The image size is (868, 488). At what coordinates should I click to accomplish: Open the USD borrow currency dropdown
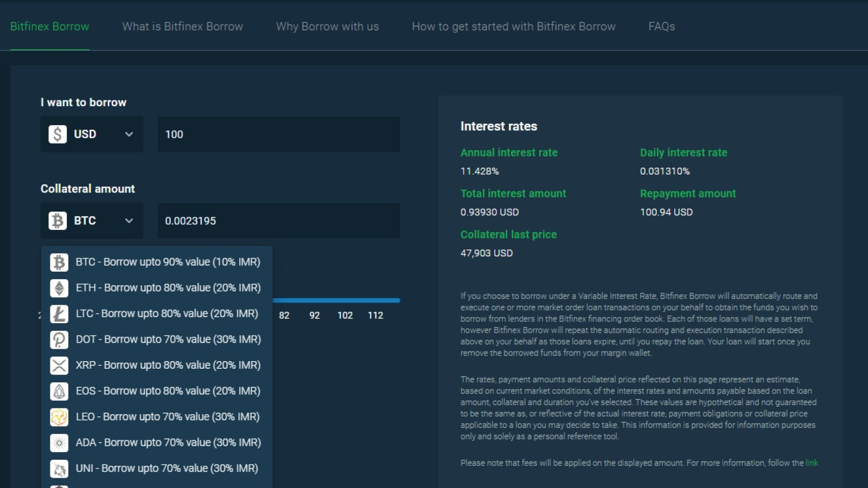[x=92, y=134]
